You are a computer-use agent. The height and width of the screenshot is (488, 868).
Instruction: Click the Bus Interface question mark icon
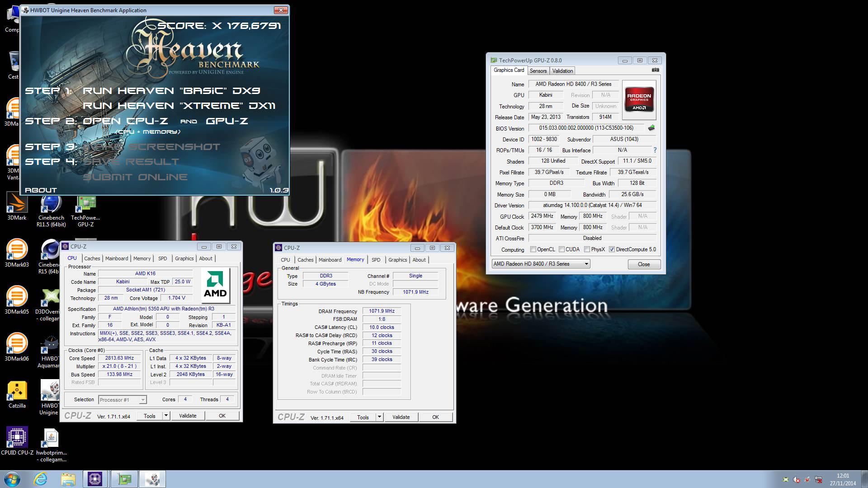(x=655, y=150)
